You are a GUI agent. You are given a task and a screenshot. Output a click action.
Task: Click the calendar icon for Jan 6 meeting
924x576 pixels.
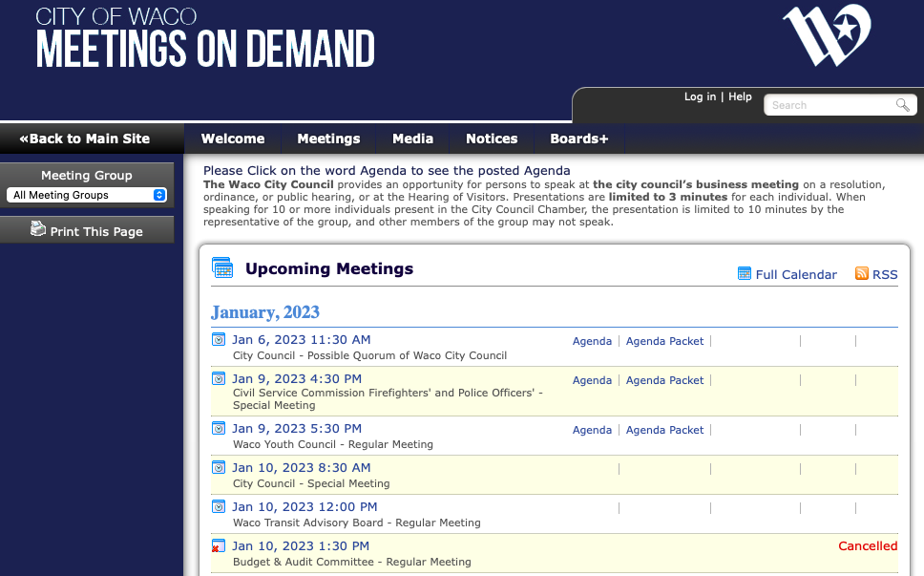219,340
